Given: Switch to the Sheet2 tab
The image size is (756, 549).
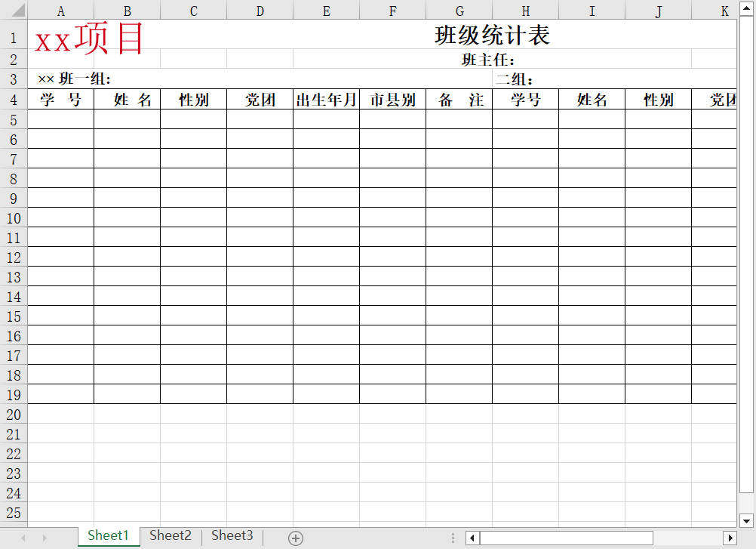Looking at the screenshot, I should click(x=170, y=535).
